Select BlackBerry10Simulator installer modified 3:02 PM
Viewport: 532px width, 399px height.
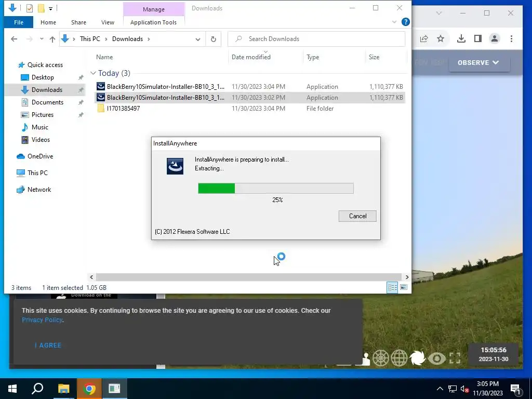pyautogui.click(x=250, y=97)
